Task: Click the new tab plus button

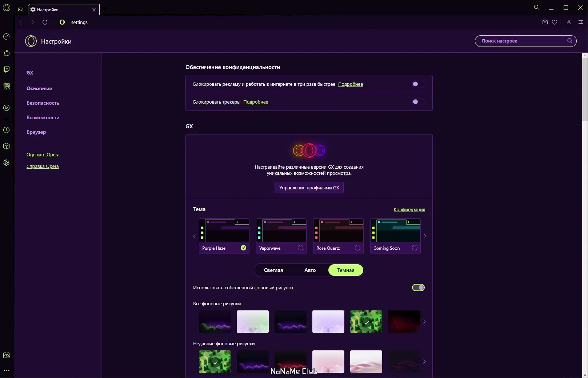Action: coord(105,9)
